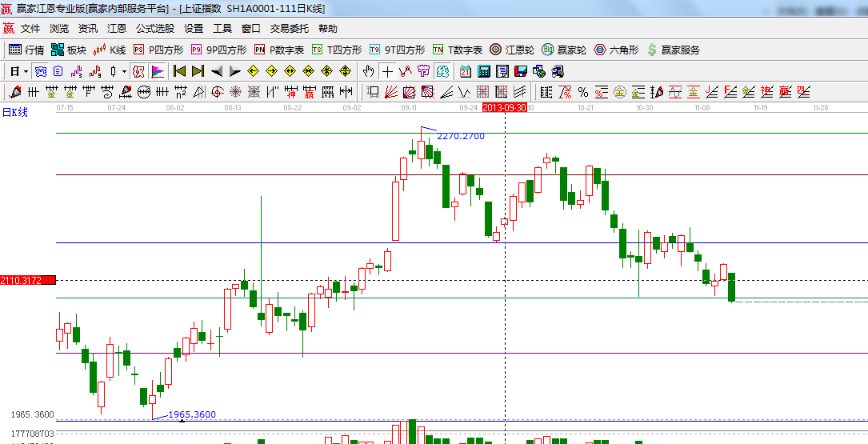The image size is (868, 444).
Task: Toggle the highlighted colored flag chart button
Action: [157, 71]
